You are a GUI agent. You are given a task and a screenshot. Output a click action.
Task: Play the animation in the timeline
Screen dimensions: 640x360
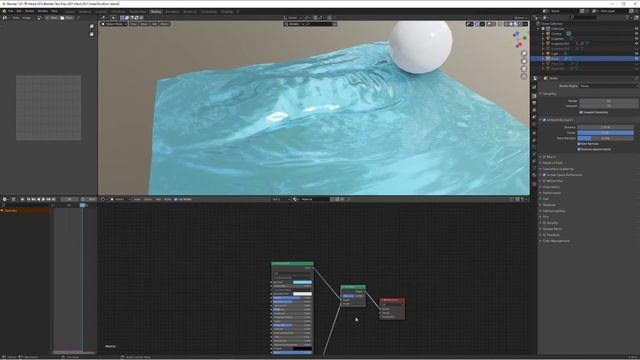pos(43,199)
